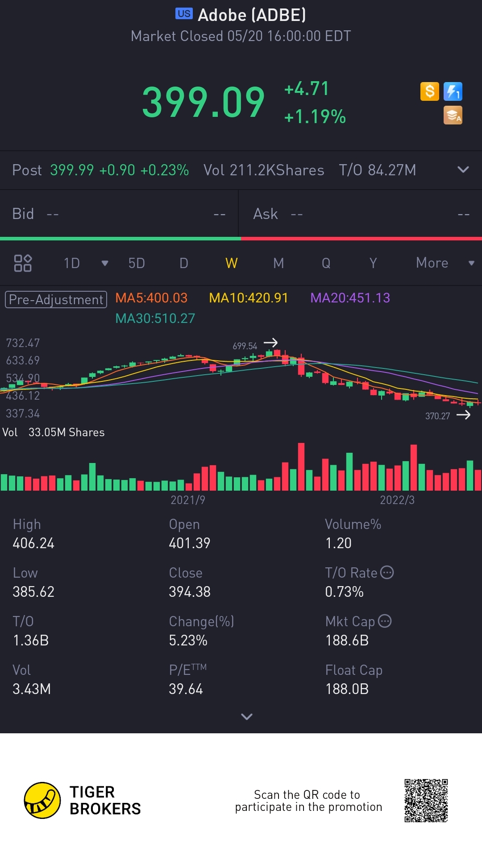Tap the 699.54 high marker on chart
This screenshot has width=482, height=868.
pos(245,346)
